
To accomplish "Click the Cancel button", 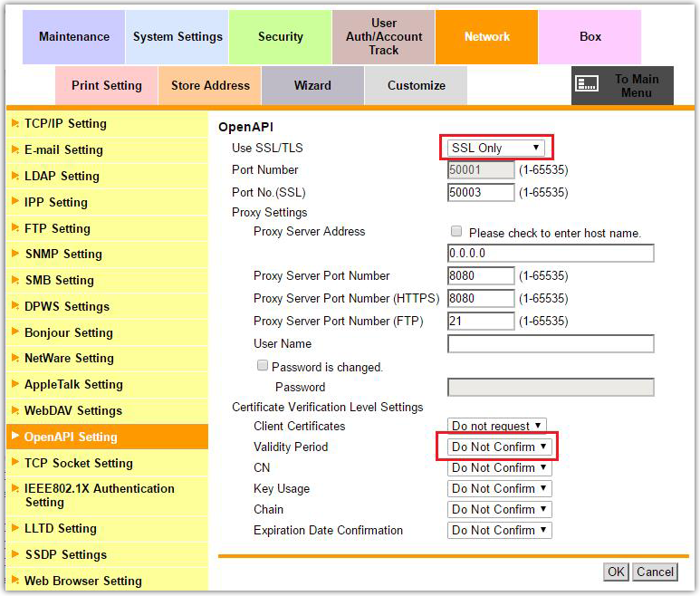I will click(x=655, y=572).
